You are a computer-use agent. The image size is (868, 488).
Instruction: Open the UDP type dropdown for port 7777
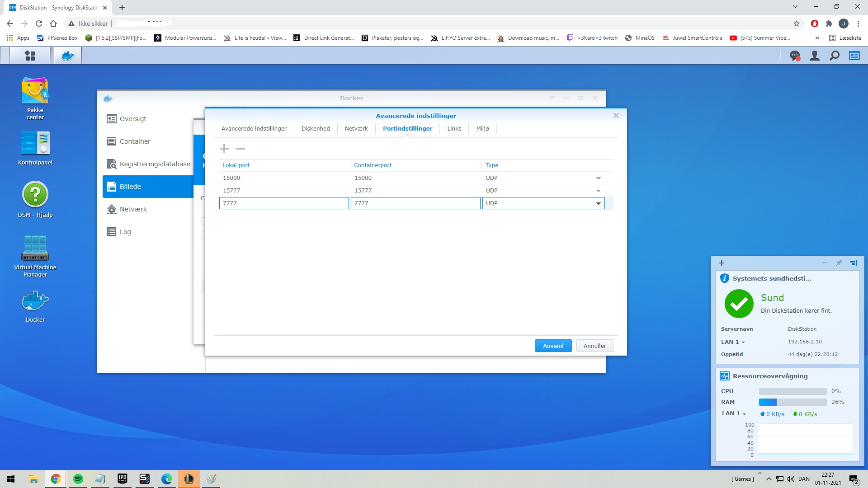tap(598, 203)
